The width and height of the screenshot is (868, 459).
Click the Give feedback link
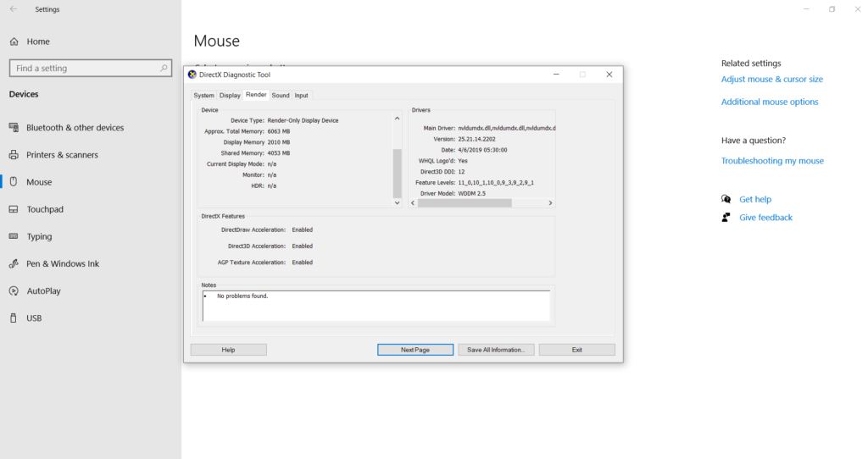[x=765, y=218]
